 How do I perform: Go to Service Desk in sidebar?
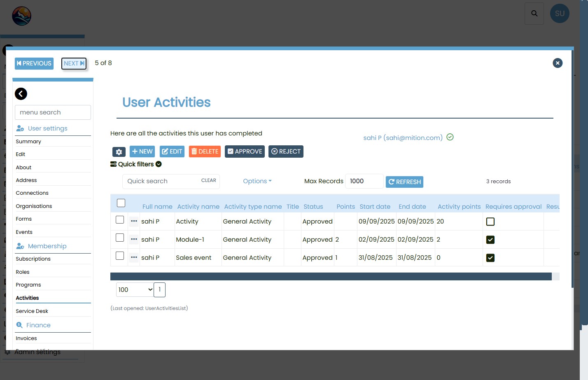32,311
